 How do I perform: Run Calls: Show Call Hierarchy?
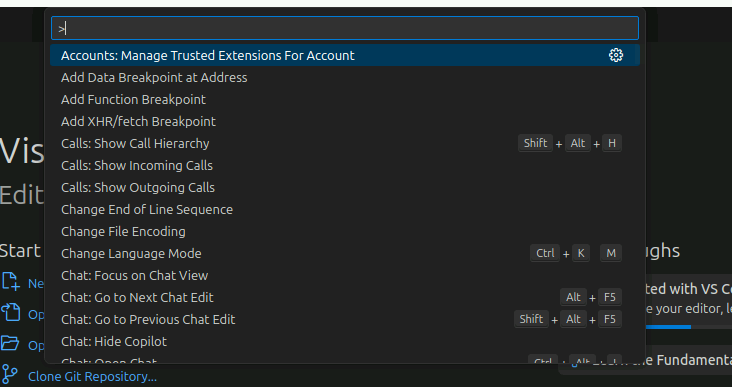coord(345,143)
